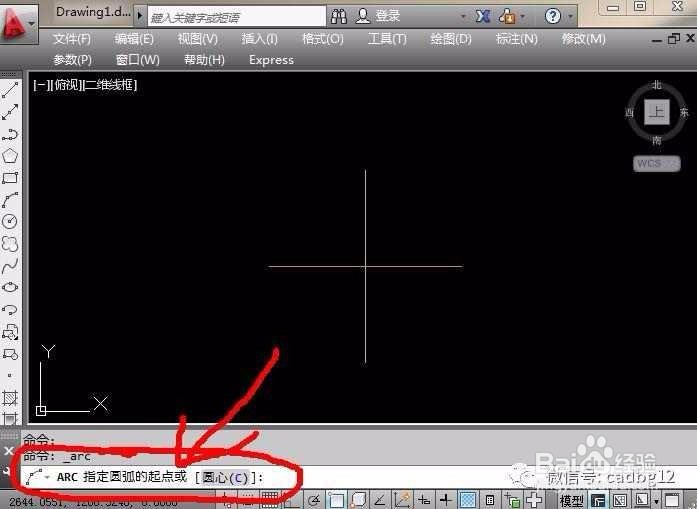
Task: Select the Revision Cloud tool
Action: coord(10,244)
